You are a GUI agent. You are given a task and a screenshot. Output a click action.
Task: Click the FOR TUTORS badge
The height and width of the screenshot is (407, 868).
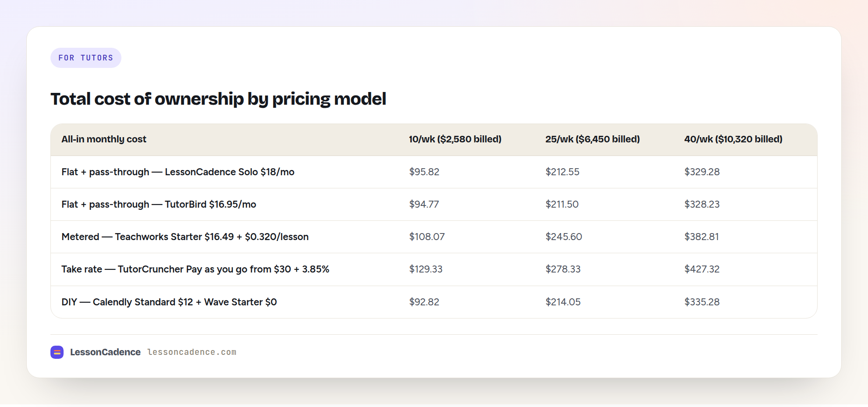(86, 58)
